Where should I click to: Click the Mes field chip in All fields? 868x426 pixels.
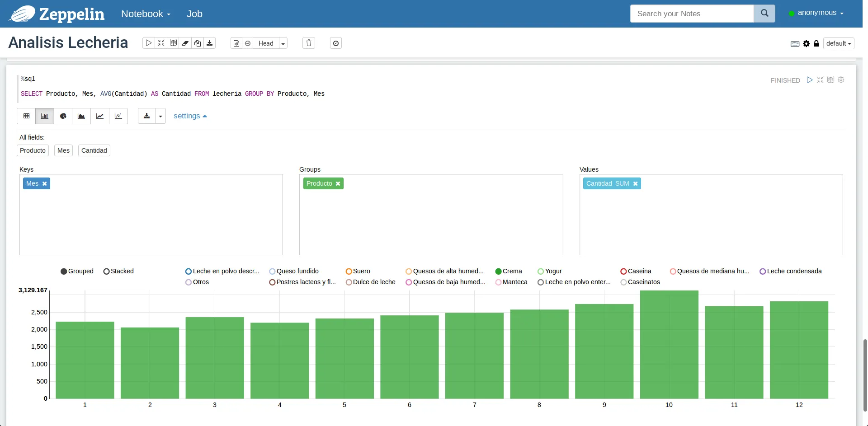63,150
